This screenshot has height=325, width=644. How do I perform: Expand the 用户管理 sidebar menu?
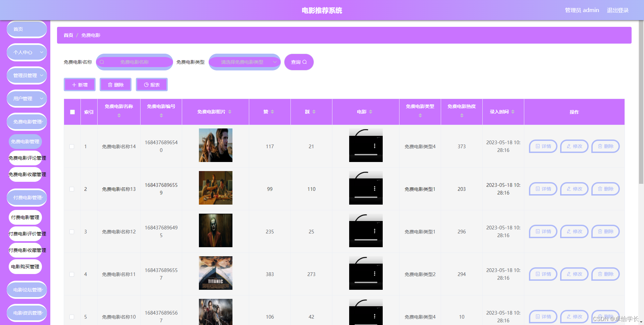click(27, 99)
